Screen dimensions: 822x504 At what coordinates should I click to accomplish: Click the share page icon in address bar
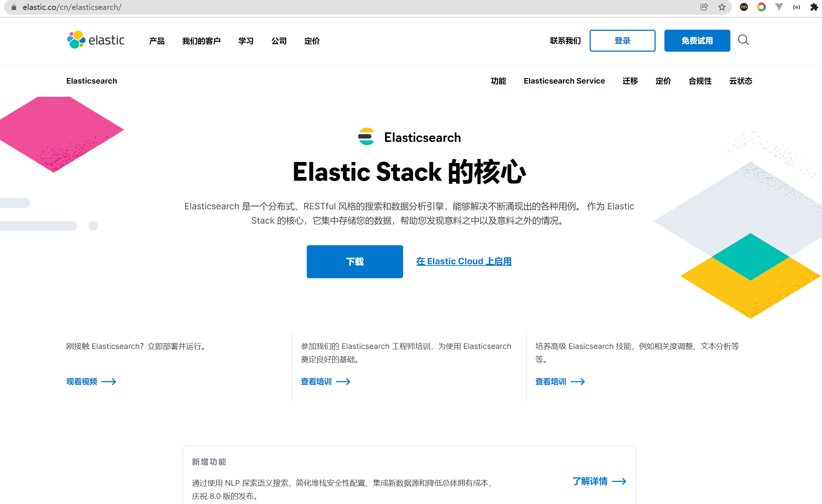(x=704, y=7)
